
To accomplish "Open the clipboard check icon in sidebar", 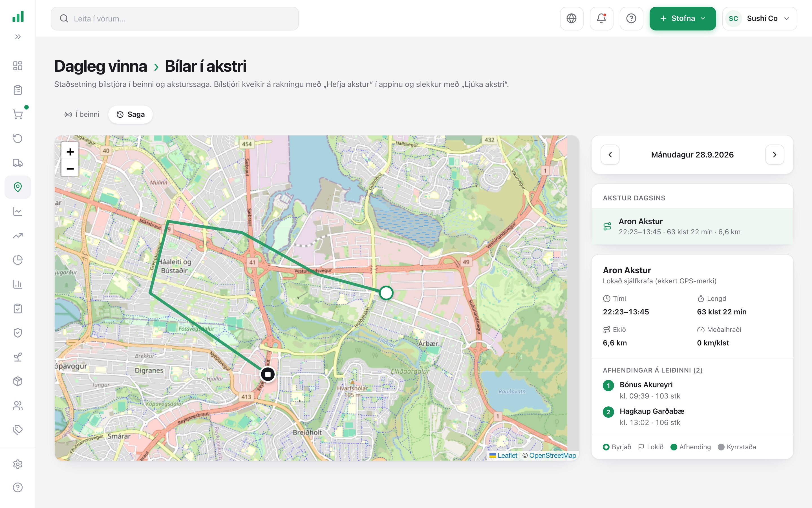I will click(x=18, y=308).
